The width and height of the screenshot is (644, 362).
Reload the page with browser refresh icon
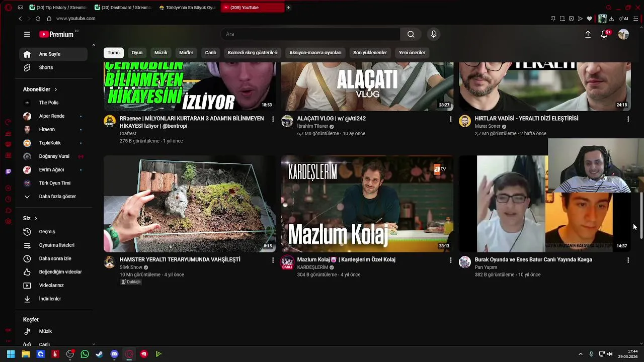pyautogui.click(x=38, y=19)
